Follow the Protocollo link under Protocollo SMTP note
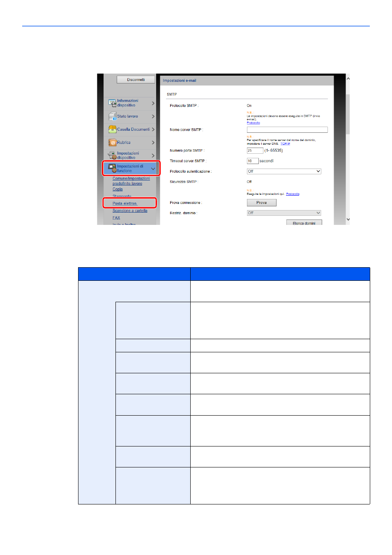 pyautogui.click(x=253, y=123)
